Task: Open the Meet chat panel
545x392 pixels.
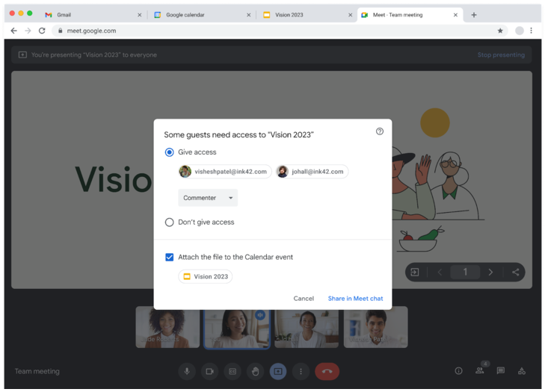Action: click(500, 370)
